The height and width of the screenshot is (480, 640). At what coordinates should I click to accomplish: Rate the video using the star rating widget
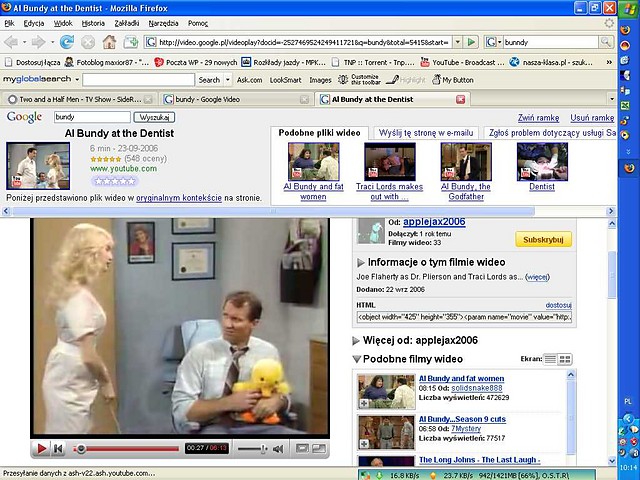[x=115, y=181]
